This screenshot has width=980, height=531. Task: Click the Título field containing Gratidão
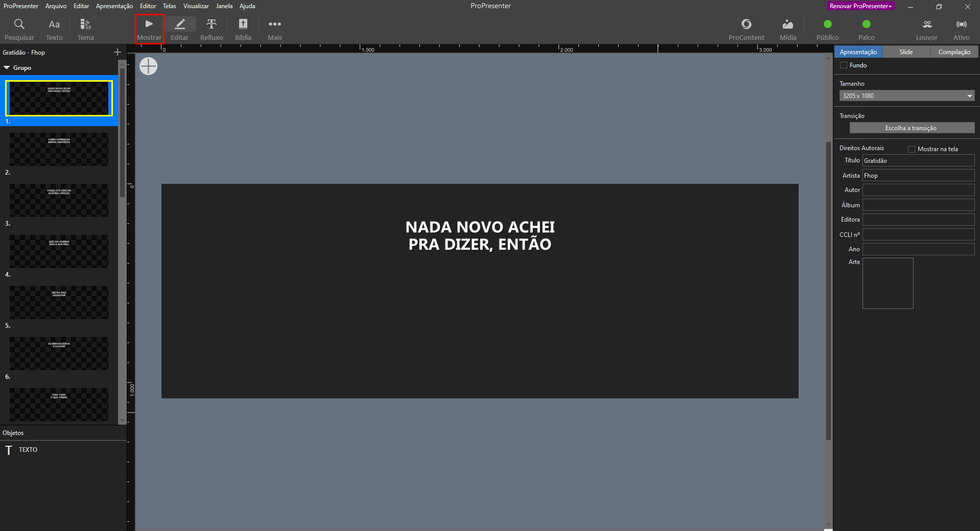click(x=919, y=161)
